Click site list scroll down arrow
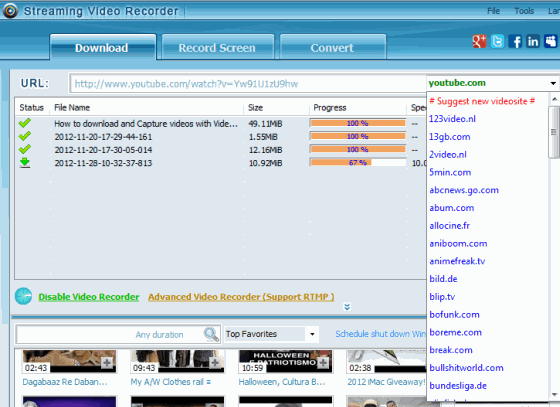Viewport: 560px width, 407px height. pyautogui.click(x=554, y=395)
